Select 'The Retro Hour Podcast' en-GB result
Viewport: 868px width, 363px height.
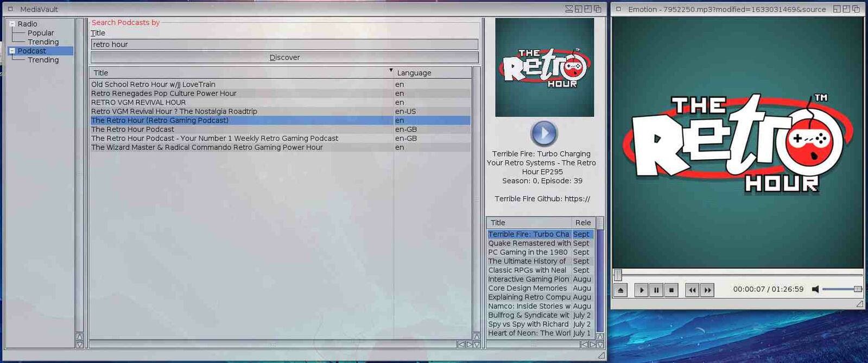click(x=133, y=129)
